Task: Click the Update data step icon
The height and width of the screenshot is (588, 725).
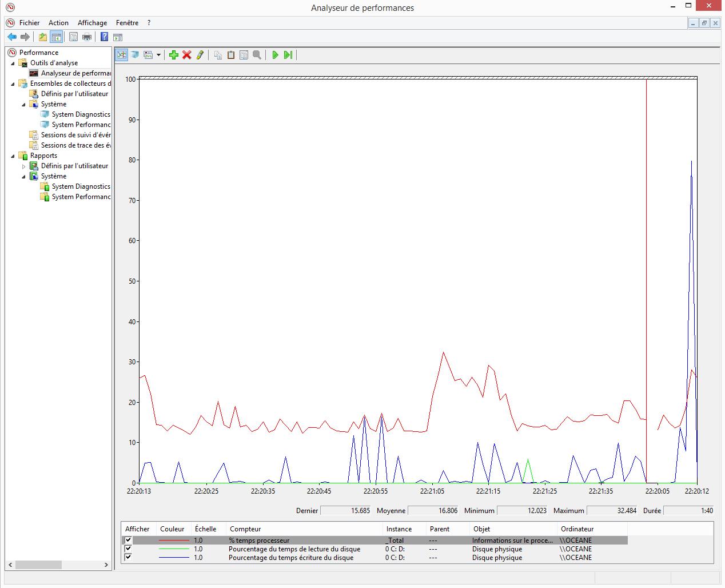Action: 288,55
